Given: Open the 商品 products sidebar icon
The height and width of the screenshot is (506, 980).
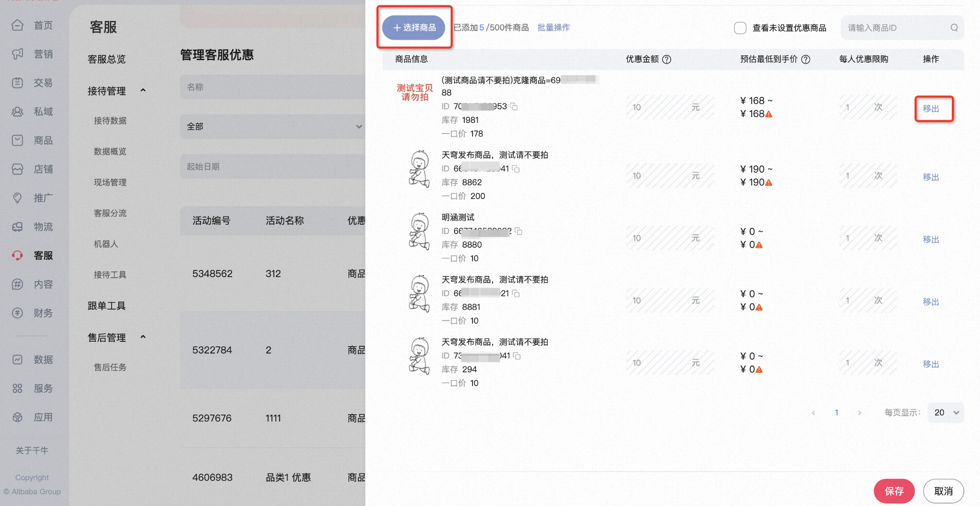Looking at the screenshot, I should click(17, 140).
